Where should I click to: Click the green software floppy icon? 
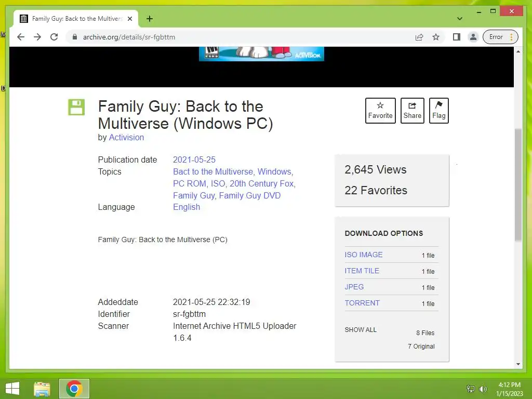click(x=76, y=107)
